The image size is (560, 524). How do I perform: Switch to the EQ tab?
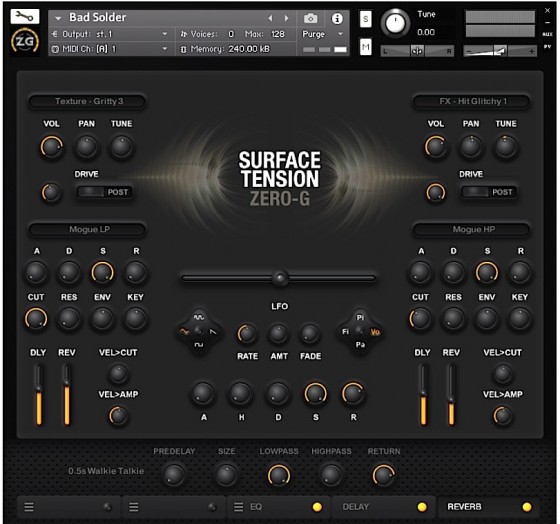pyautogui.click(x=278, y=507)
